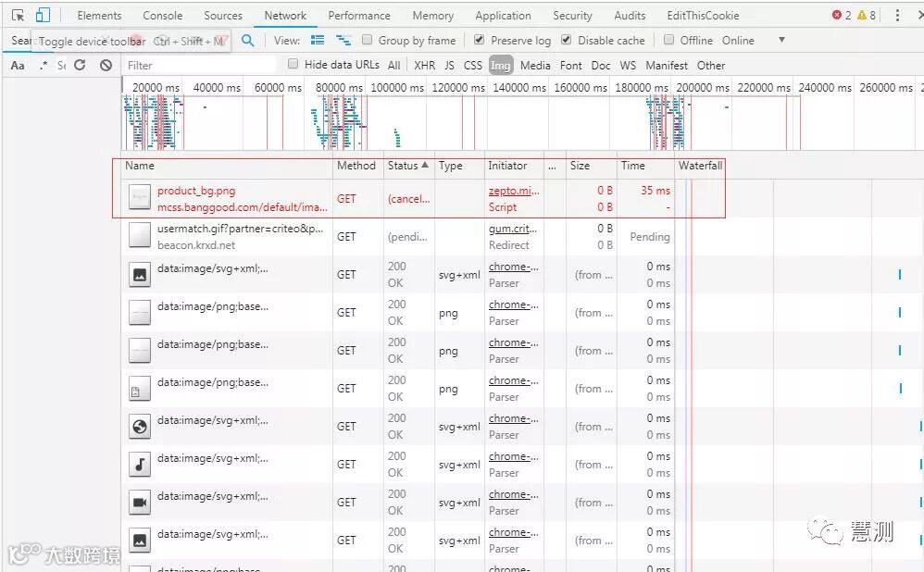Filter requests by XHR type
The width and height of the screenshot is (924, 572).
(424, 66)
